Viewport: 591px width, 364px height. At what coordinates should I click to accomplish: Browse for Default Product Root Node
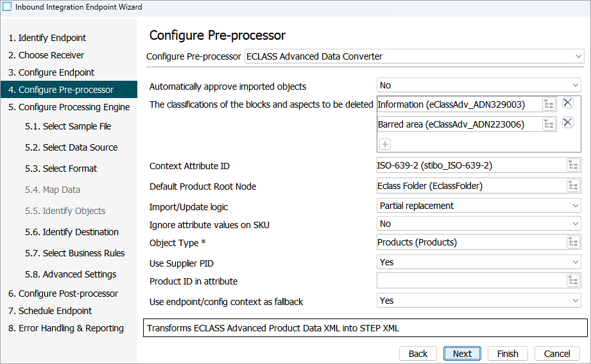point(573,186)
